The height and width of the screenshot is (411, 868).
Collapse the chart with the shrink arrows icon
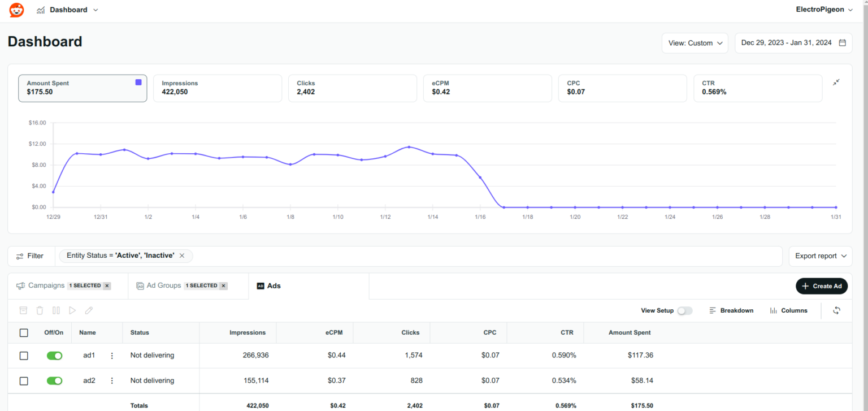coord(836,83)
